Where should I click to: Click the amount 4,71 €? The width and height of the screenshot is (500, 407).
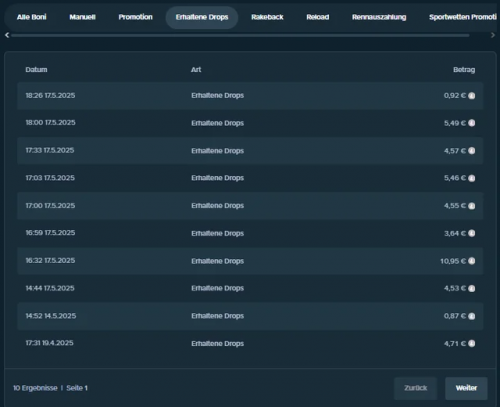click(455, 343)
